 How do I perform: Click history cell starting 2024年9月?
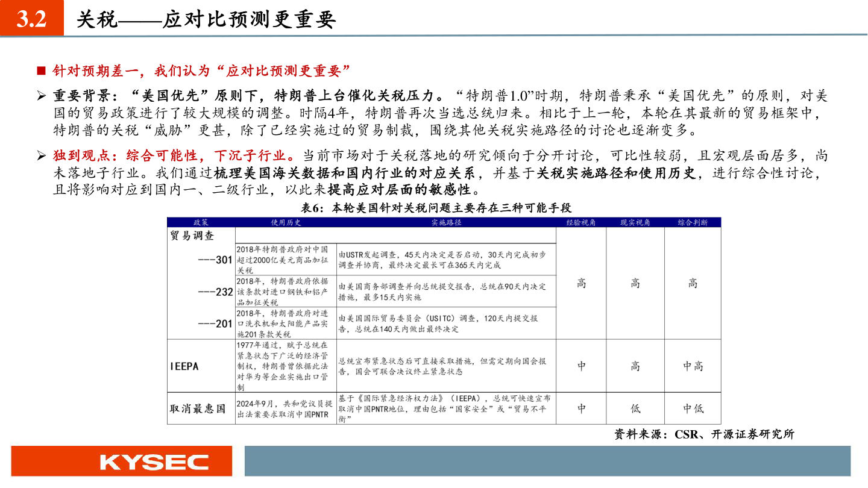coord(285,408)
